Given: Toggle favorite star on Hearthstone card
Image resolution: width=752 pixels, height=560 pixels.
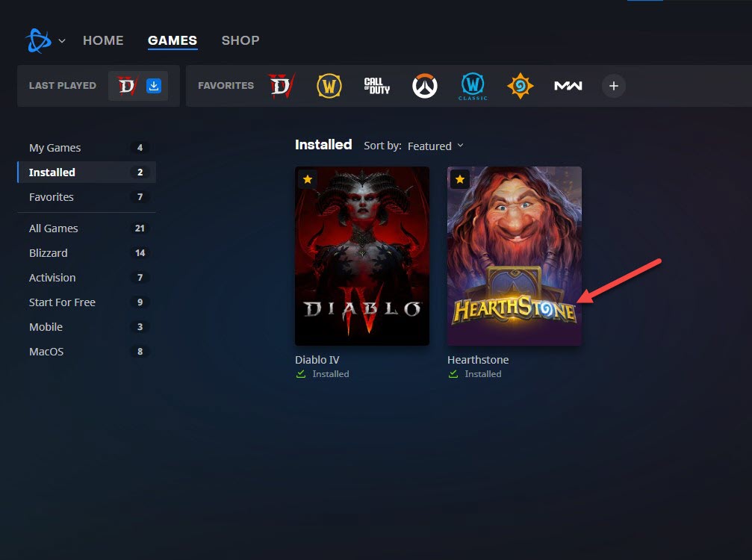Looking at the screenshot, I should tap(460, 179).
